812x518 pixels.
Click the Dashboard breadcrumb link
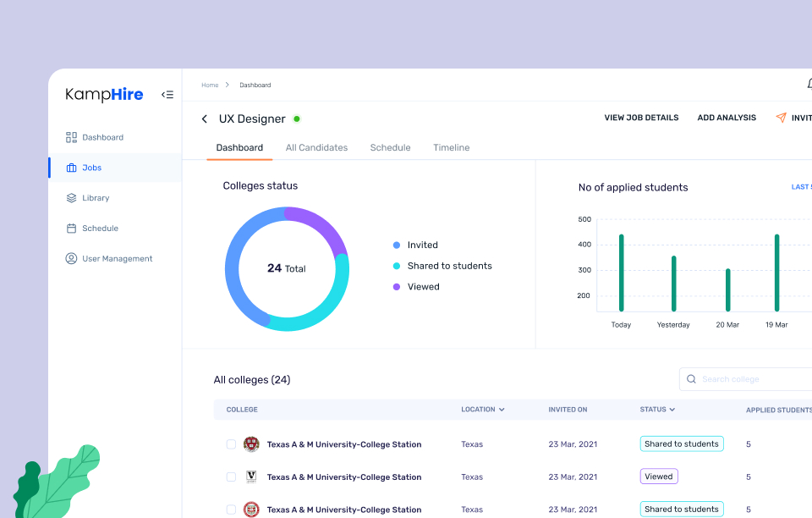(255, 85)
